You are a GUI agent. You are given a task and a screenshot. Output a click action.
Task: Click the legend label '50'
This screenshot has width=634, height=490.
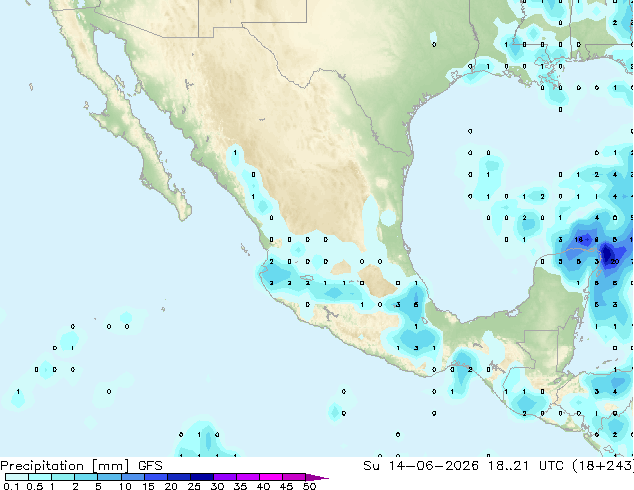(309, 486)
